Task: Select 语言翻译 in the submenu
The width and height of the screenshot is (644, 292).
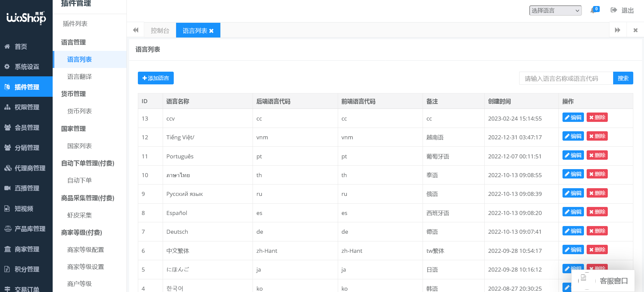Action: [79, 77]
